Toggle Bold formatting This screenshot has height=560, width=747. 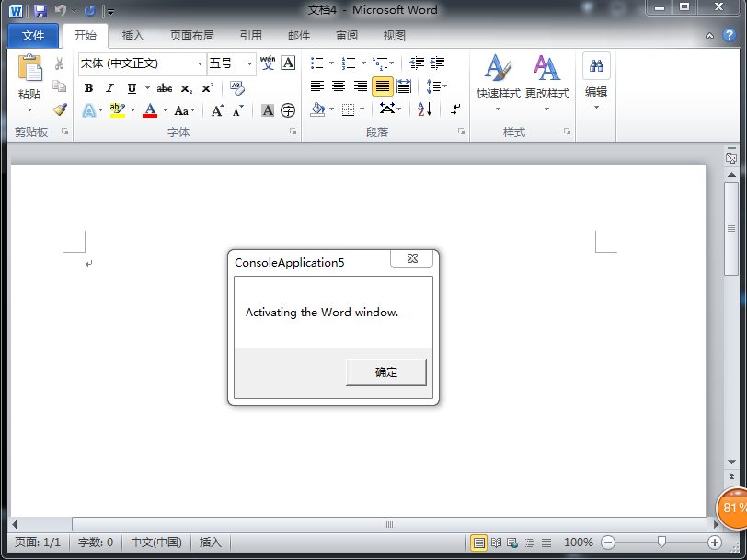pos(88,88)
